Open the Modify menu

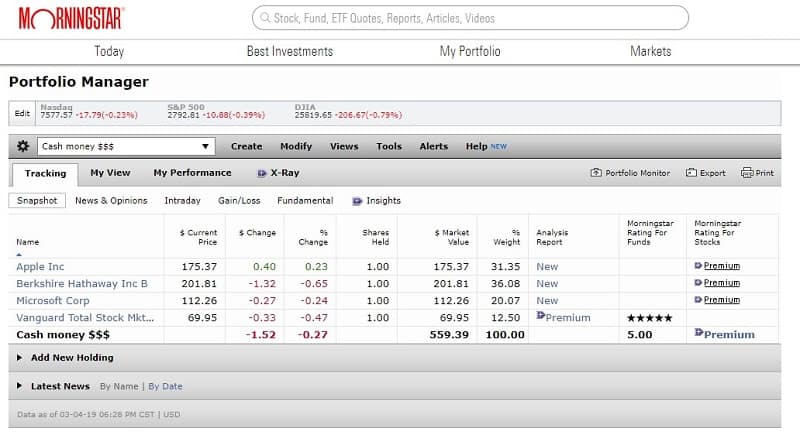[x=296, y=146]
